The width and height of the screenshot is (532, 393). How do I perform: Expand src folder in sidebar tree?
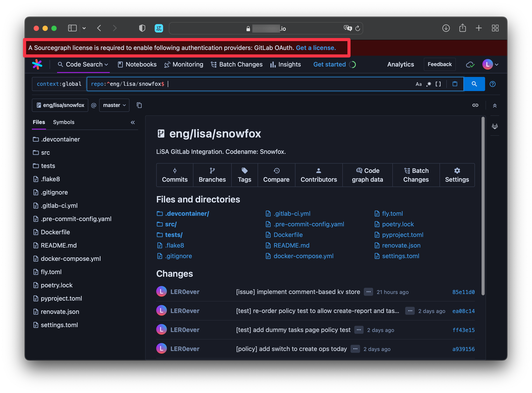pos(41,153)
